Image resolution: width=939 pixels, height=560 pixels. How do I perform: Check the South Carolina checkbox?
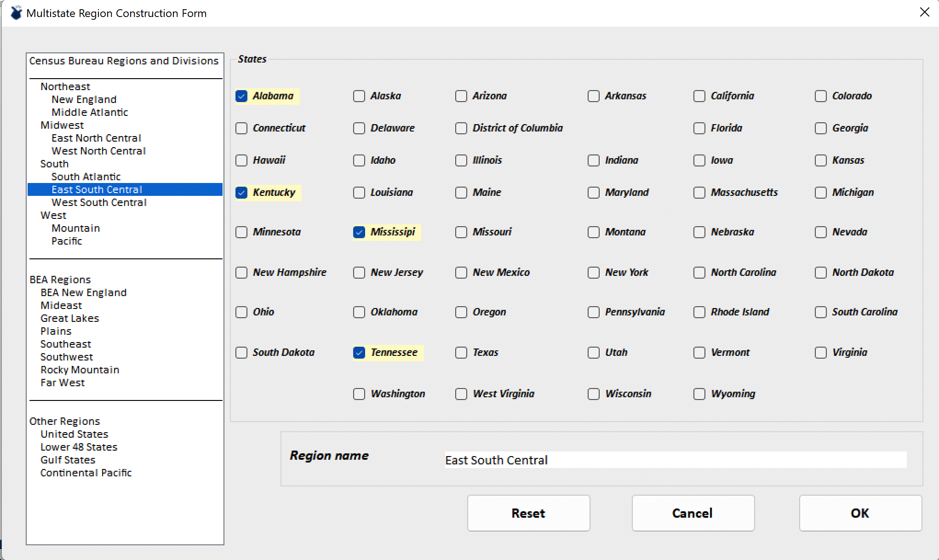point(821,312)
